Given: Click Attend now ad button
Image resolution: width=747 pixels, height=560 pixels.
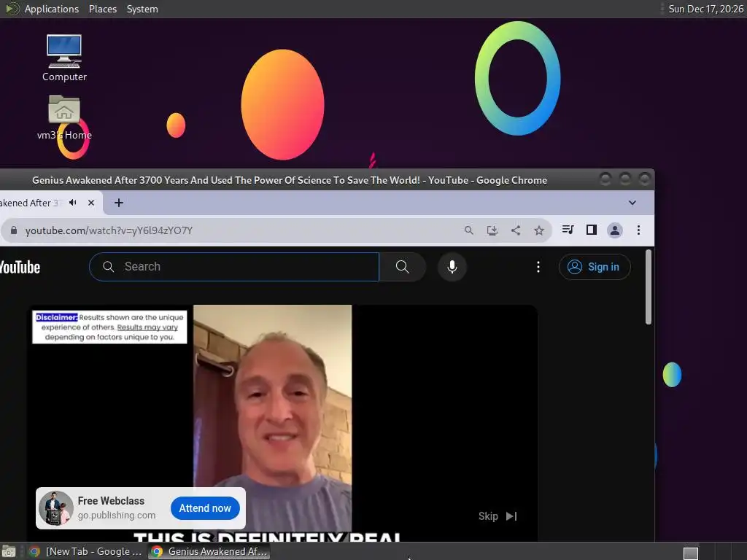Looking at the screenshot, I should click(x=205, y=508).
